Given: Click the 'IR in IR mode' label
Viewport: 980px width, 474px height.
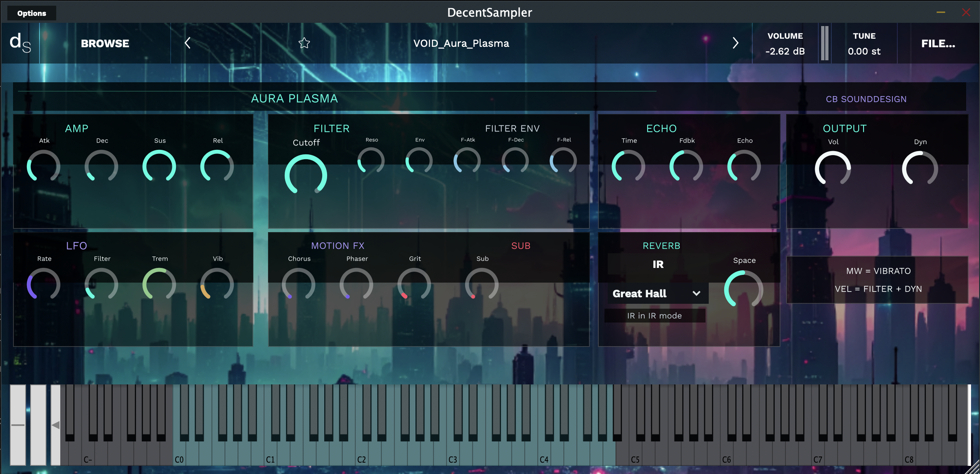Looking at the screenshot, I should [x=655, y=316].
